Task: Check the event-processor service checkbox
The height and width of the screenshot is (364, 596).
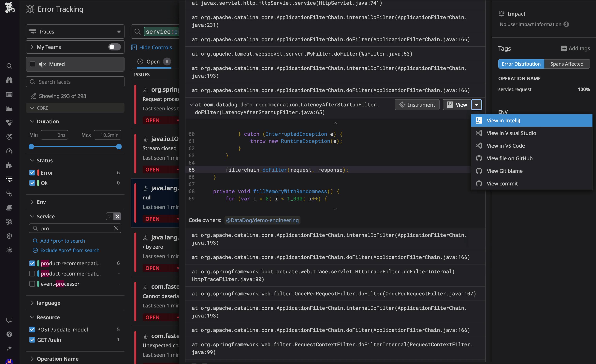Action: click(32, 284)
